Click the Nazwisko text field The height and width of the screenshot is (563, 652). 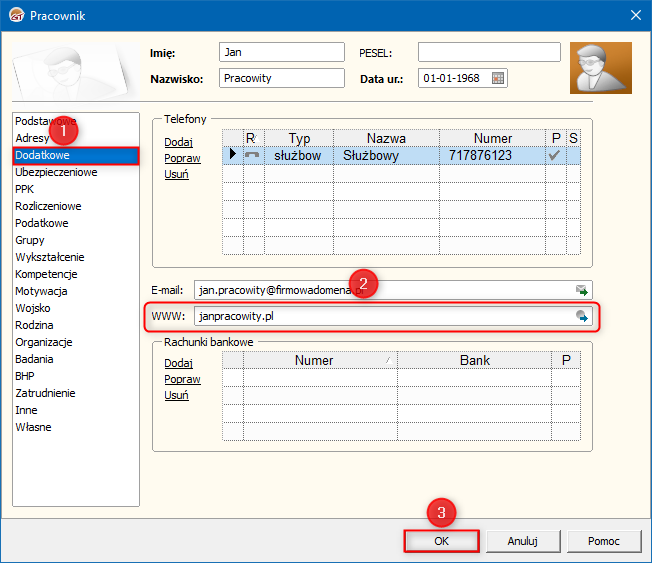[x=281, y=78]
